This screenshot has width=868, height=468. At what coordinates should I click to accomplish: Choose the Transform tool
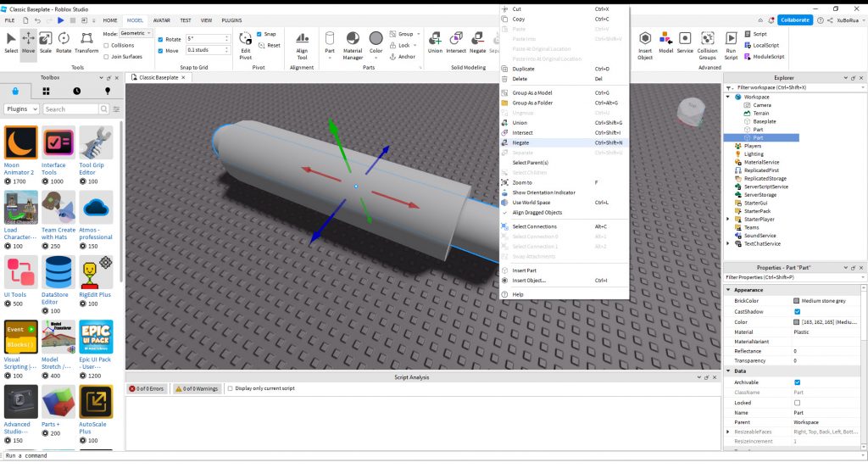tap(86, 41)
